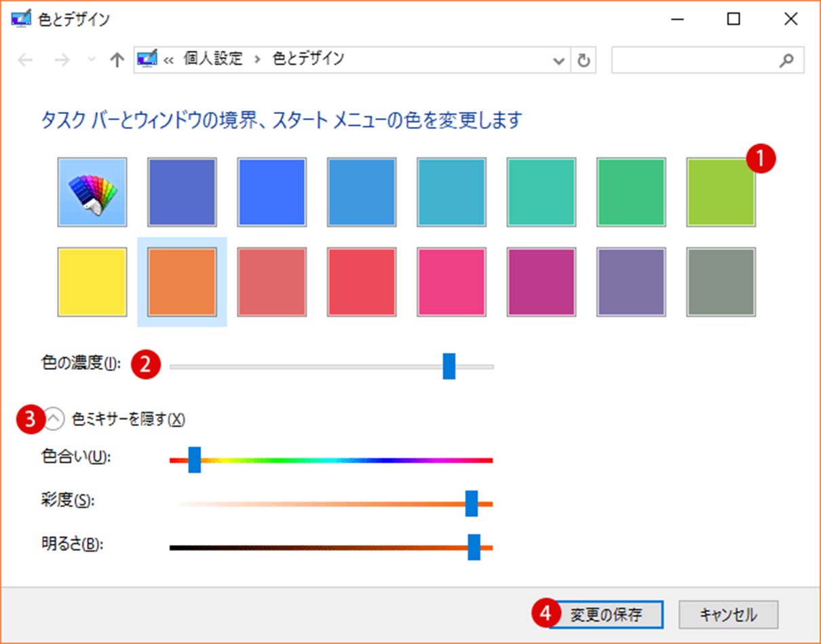Select the automatic color palette swatch

[x=92, y=192]
